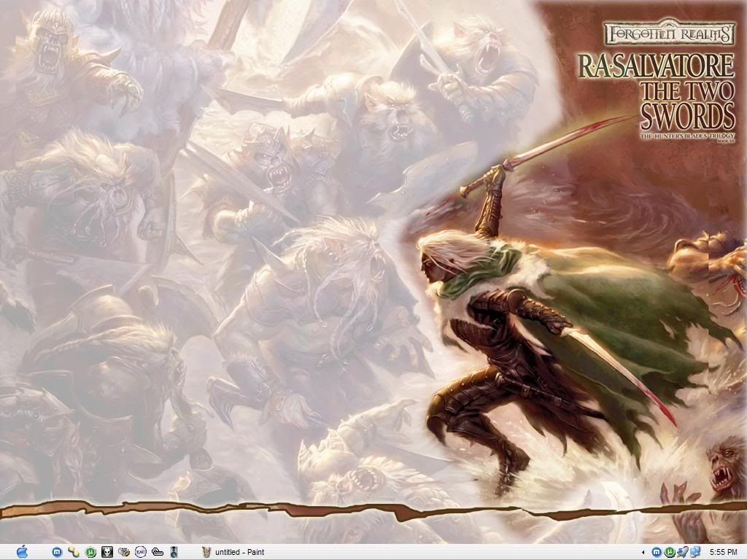Click the yellow spheres quick launch icon

click(74, 552)
